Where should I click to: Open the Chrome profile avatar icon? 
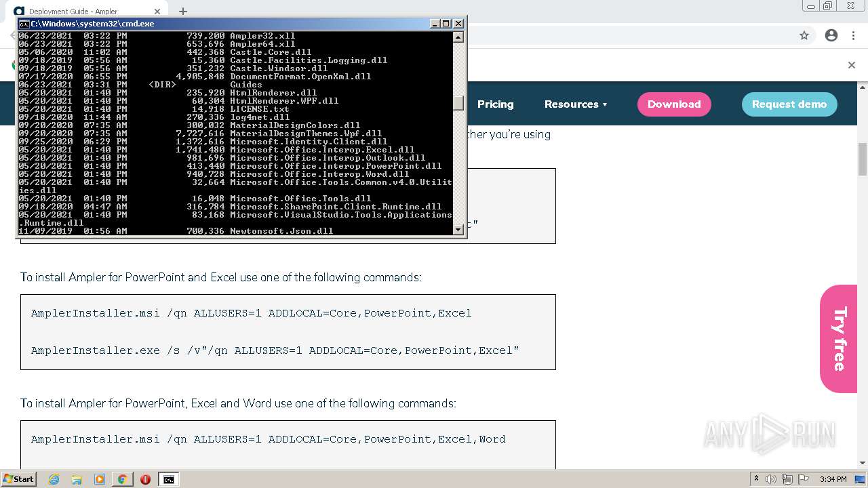[831, 35]
